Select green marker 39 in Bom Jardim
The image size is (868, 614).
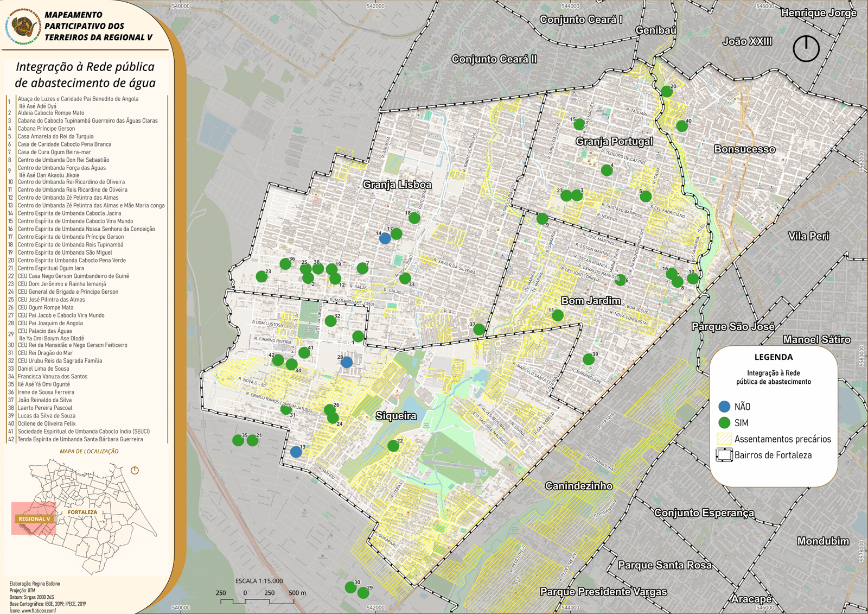(589, 359)
